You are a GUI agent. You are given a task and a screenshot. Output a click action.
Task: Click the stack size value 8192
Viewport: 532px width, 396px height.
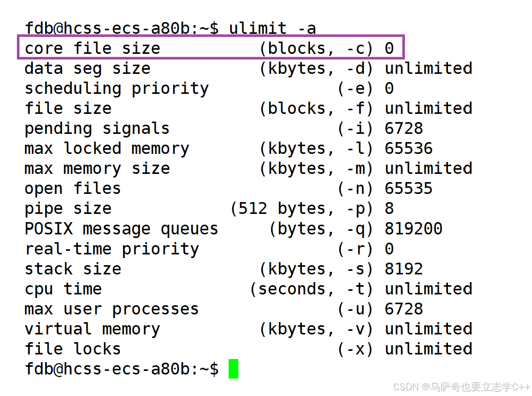tap(404, 269)
